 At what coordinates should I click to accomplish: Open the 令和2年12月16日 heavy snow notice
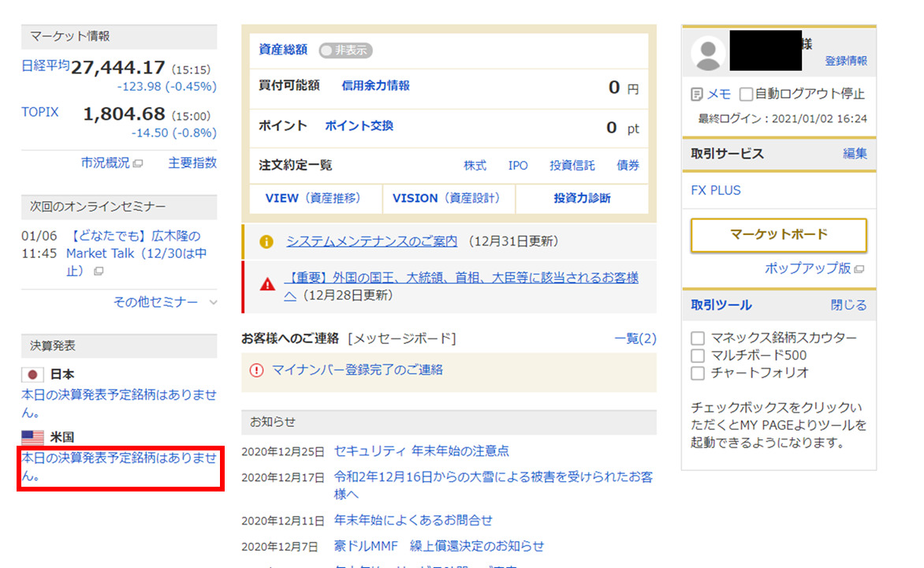pos(494,485)
